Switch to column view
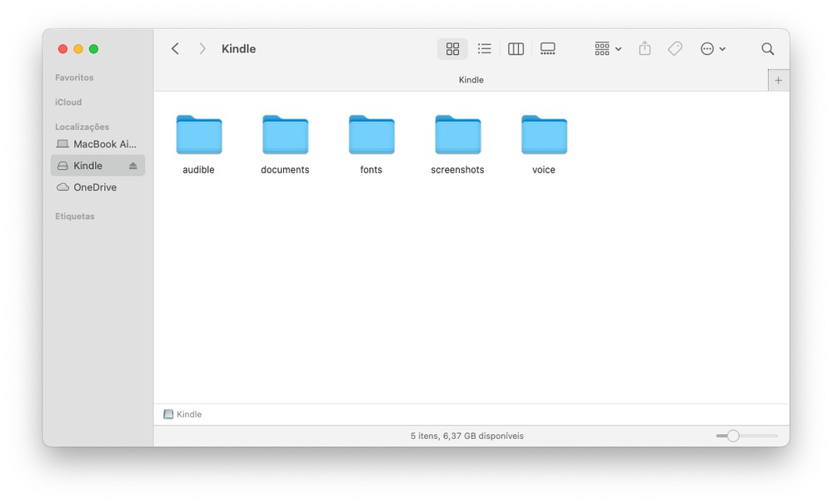This screenshot has width=833, height=504. coord(516,49)
